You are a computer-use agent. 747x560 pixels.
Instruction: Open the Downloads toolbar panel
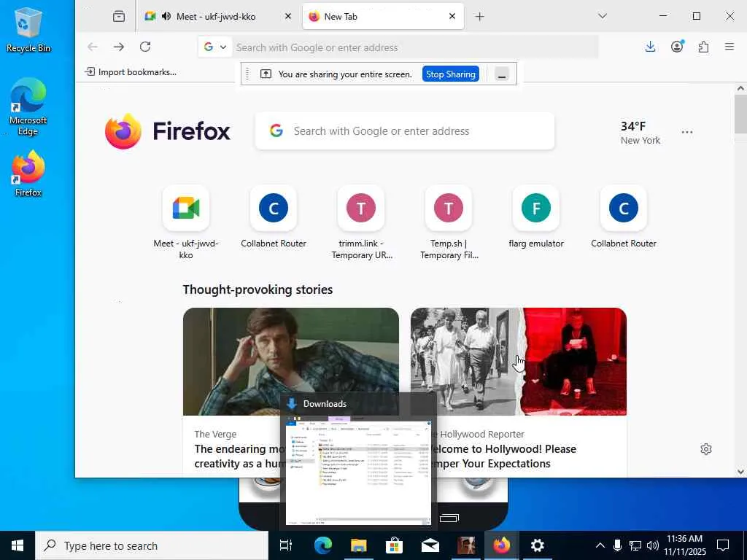(650, 47)
